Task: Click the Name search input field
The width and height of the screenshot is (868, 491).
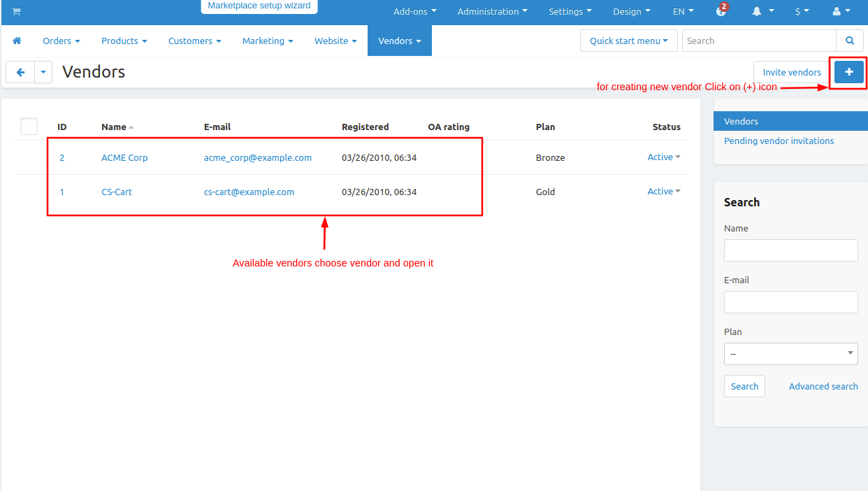Action: (790, 250)
